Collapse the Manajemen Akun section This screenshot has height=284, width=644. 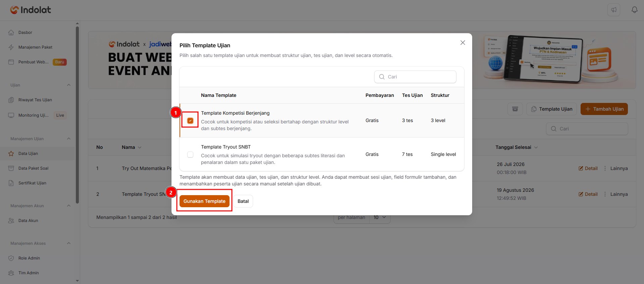coord(69,206)
